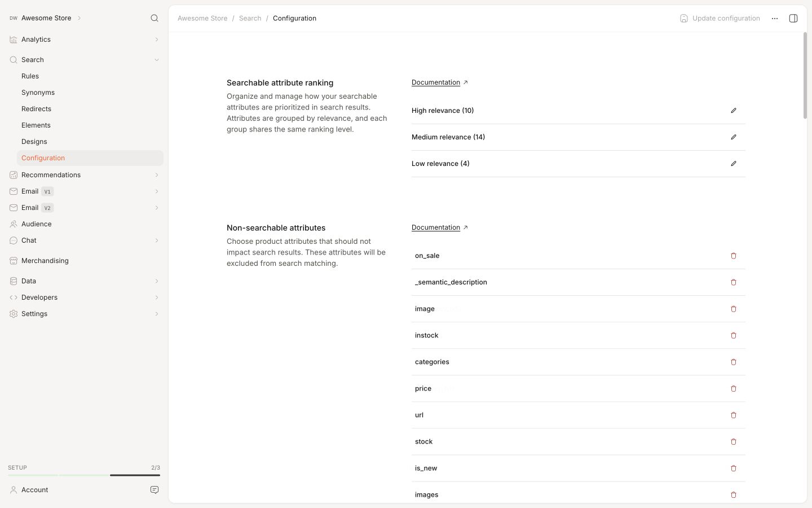Delete the images attribute
This screenshot has height=508, width=812.
[x=734, y=494]
